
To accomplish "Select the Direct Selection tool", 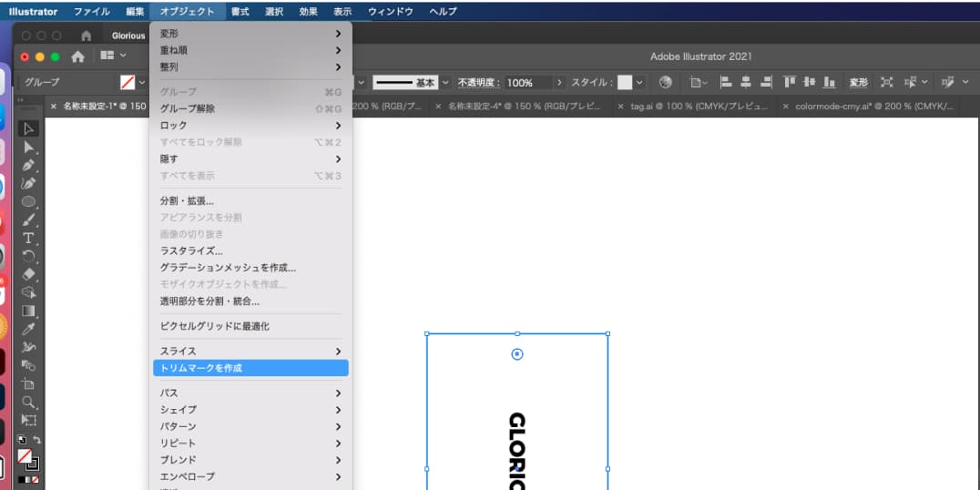I will pos(29,147).
